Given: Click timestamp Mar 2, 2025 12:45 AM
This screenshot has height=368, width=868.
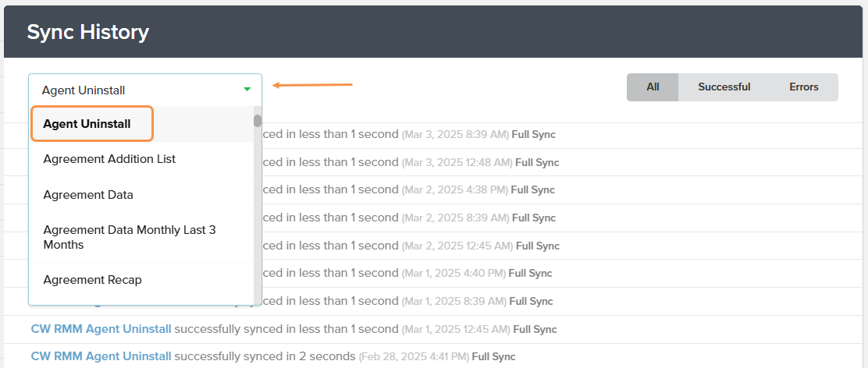Looking at the screenshot, I should 457,246.
